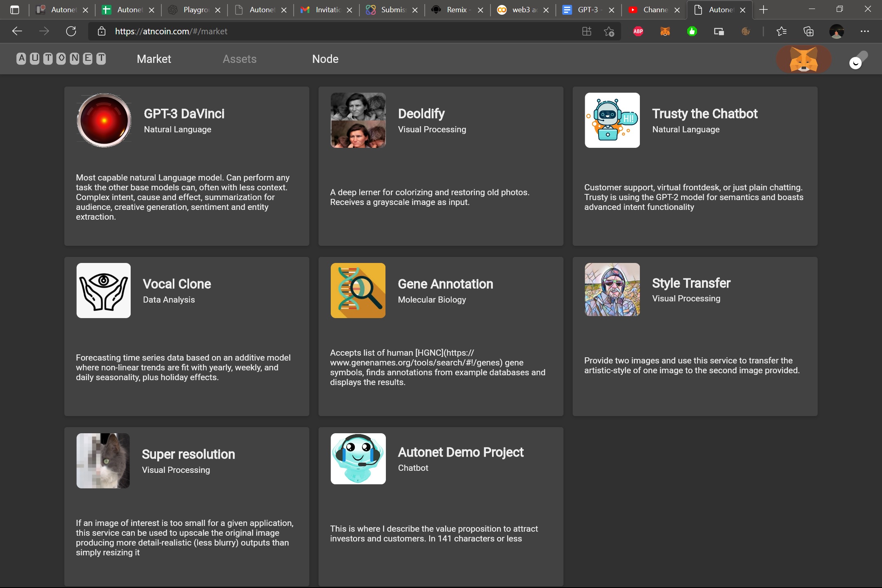Open the browser profile avatar

pos(837,31)
